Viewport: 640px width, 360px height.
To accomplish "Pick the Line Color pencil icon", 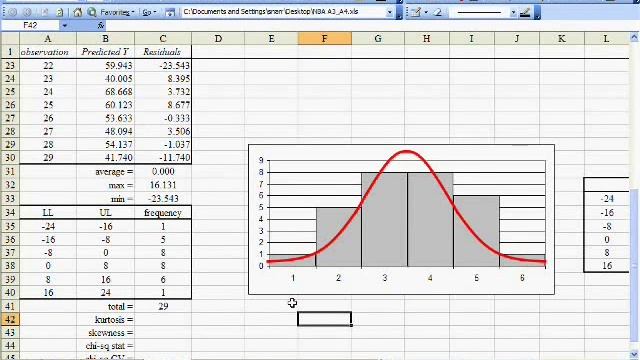I will pyautogui.click(x=525, y=12).
